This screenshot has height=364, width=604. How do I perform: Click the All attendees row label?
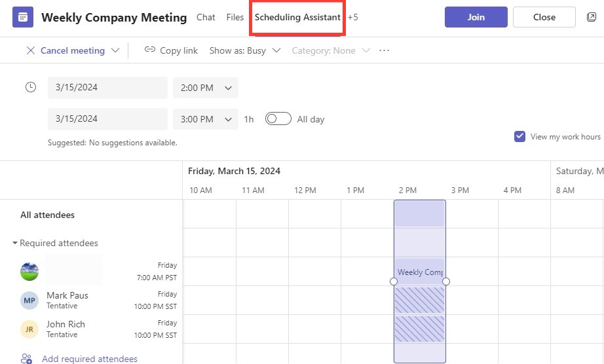coord(47,215)
